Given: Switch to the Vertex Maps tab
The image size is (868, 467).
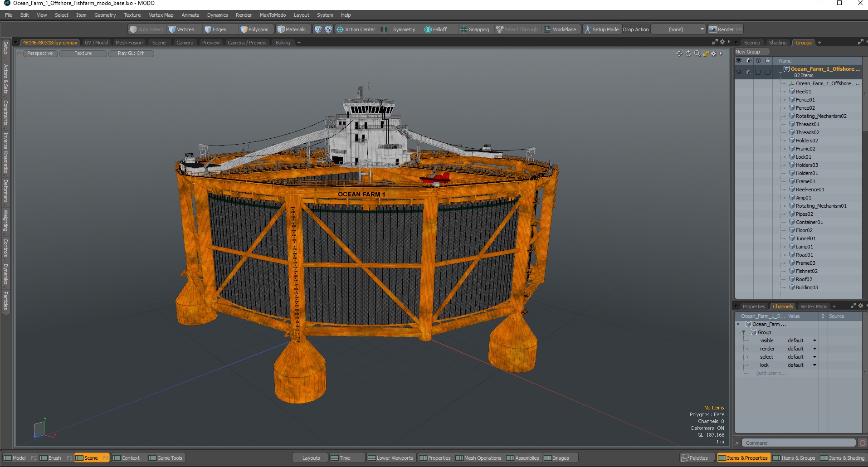Looking at the screenshot, I should click(x=814, y=306).
